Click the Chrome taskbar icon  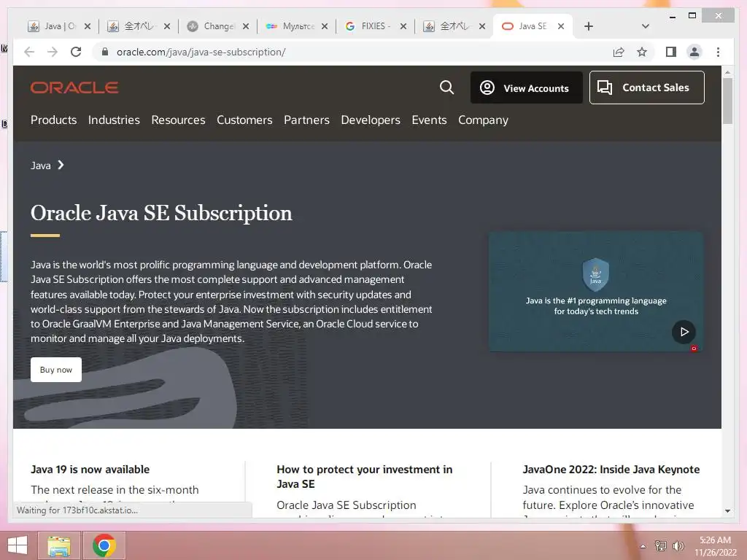point(104,545)
